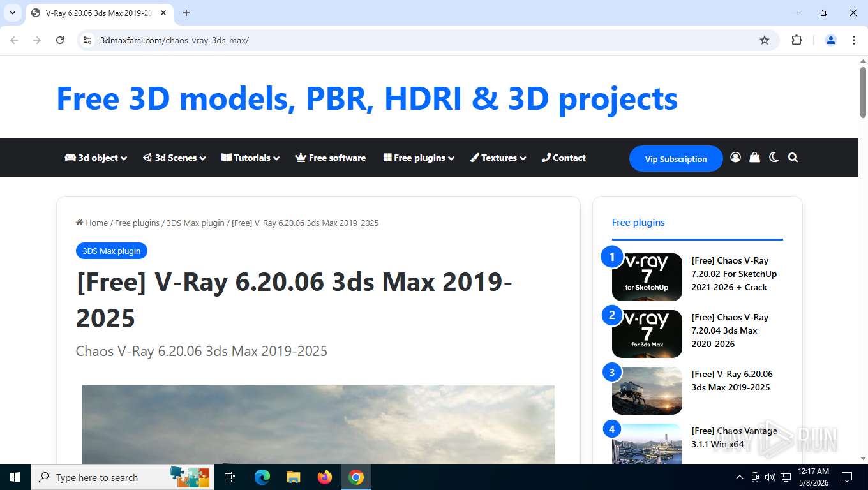Expand the Tutorials menu
Viewport: 868px width, 490px height.
250,158
